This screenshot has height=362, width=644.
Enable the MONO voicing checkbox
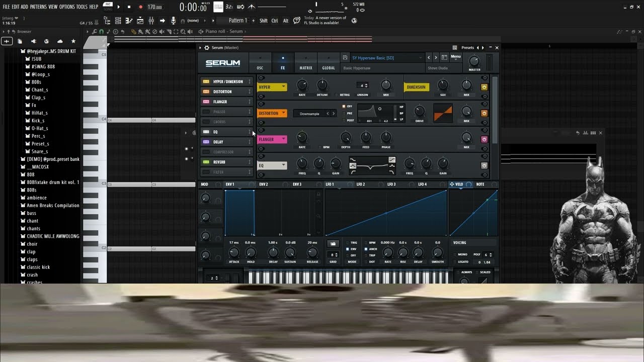(x=454, y=254)
